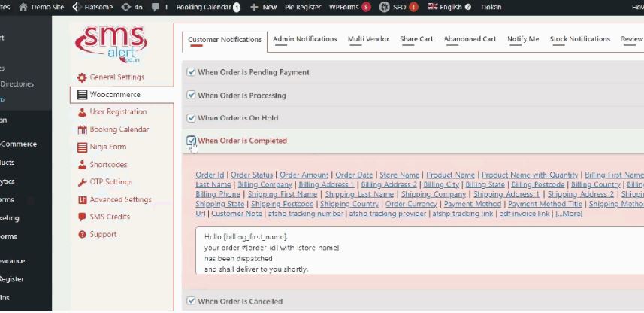
Task: Insert the Customer Note token
Action: click(237, 214)
